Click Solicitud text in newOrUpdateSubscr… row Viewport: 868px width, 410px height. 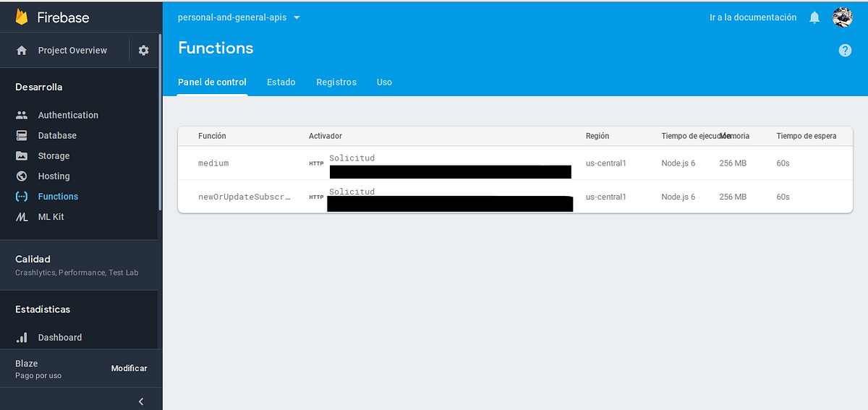point(352,192)
